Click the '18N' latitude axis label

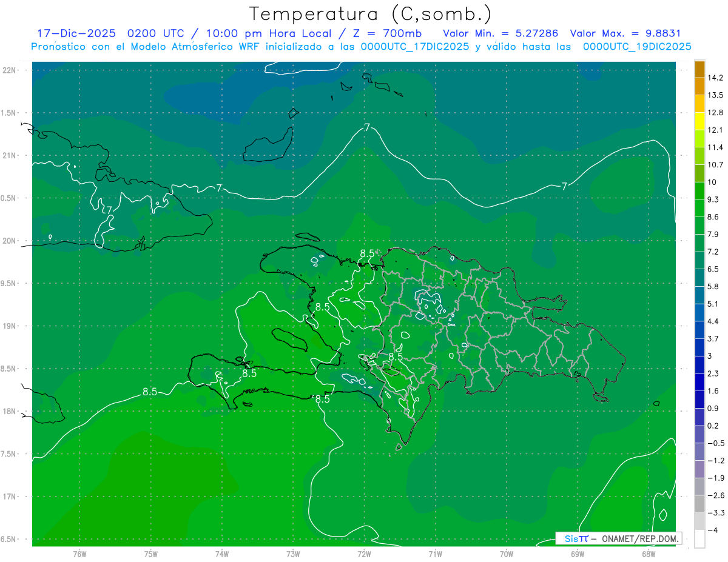click(x=10, y=412)
